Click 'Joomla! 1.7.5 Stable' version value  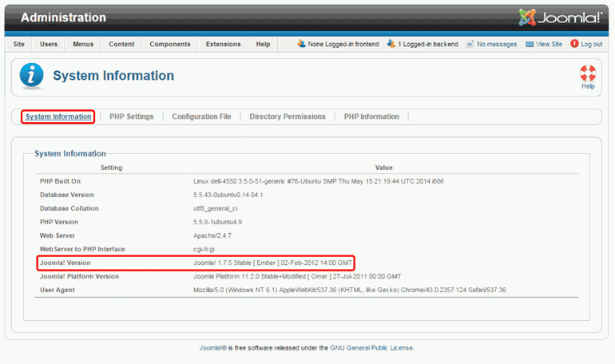point(272,263)
